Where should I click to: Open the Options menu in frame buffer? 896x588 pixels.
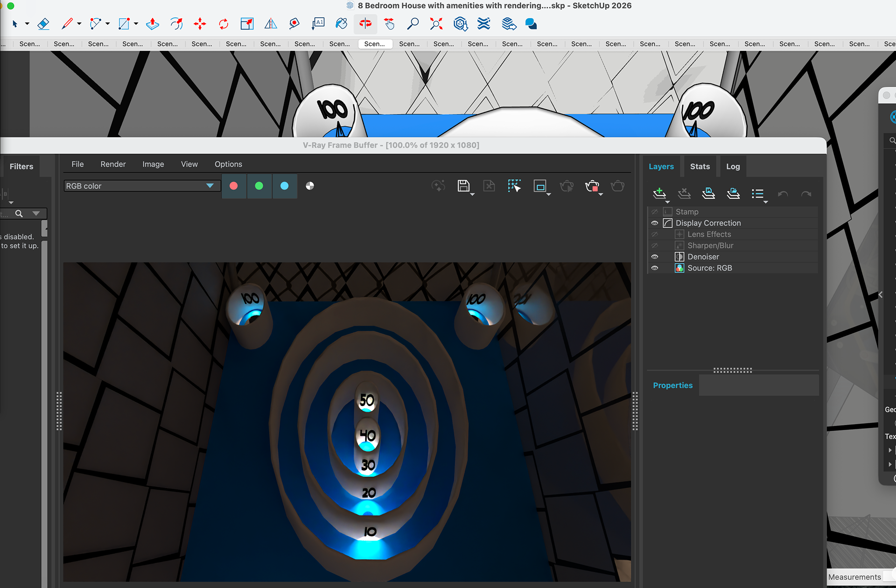pyautogui.click(x=228, y=164)
